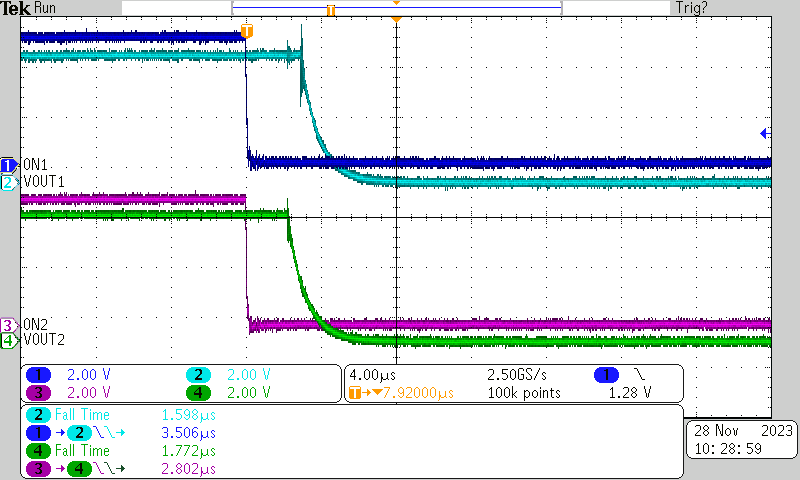Click the waveform record overview bar

(396, 8)
